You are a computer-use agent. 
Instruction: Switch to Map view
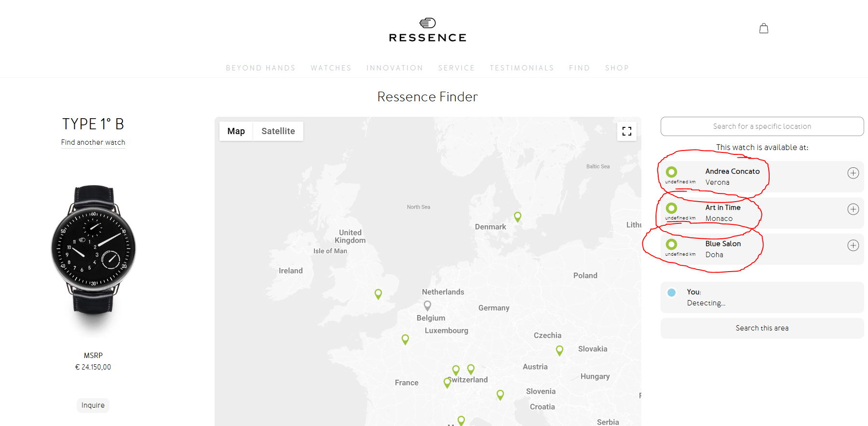coord(236,131)
